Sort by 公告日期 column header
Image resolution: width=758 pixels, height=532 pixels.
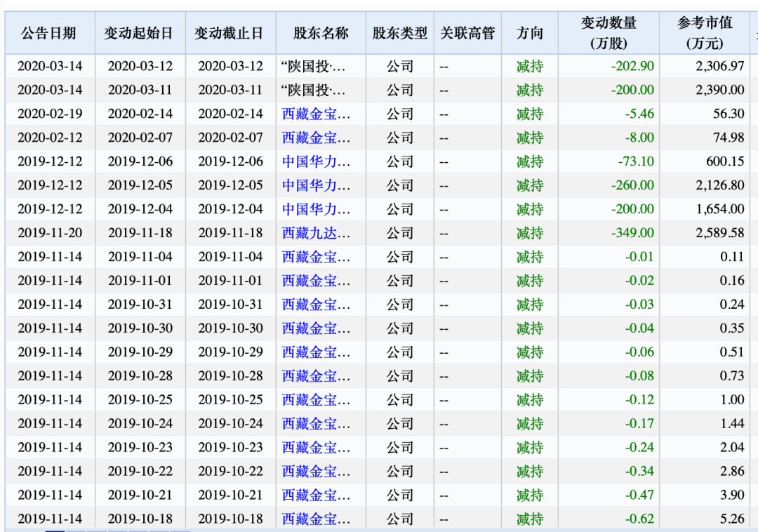coord(49,33)
